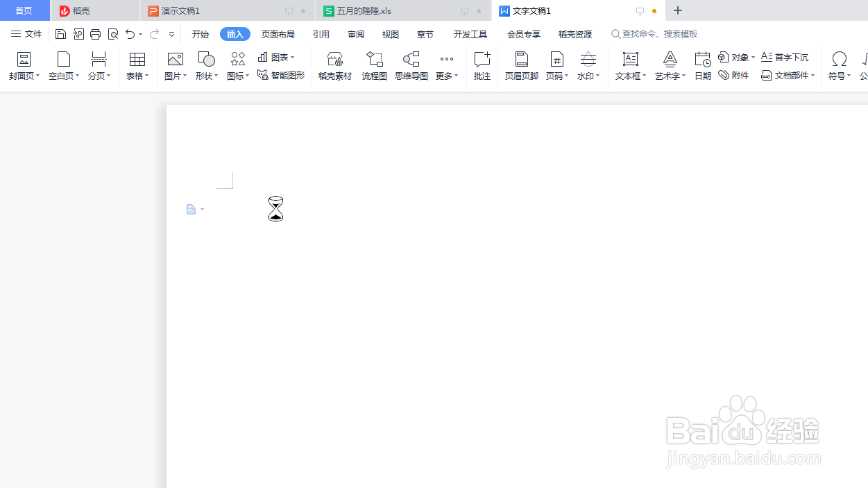
Task: Click the Undo arrow icon
Action: coord(130,34)
